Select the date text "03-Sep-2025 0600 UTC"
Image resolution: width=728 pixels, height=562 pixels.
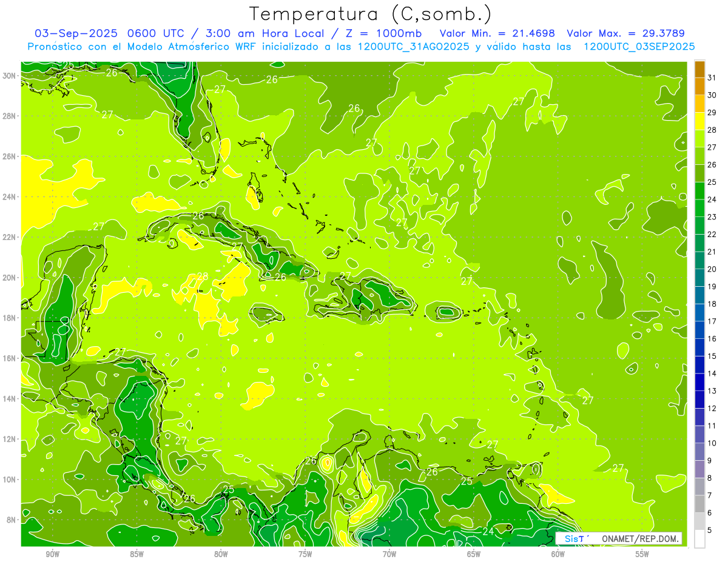(x=110, y=33)
